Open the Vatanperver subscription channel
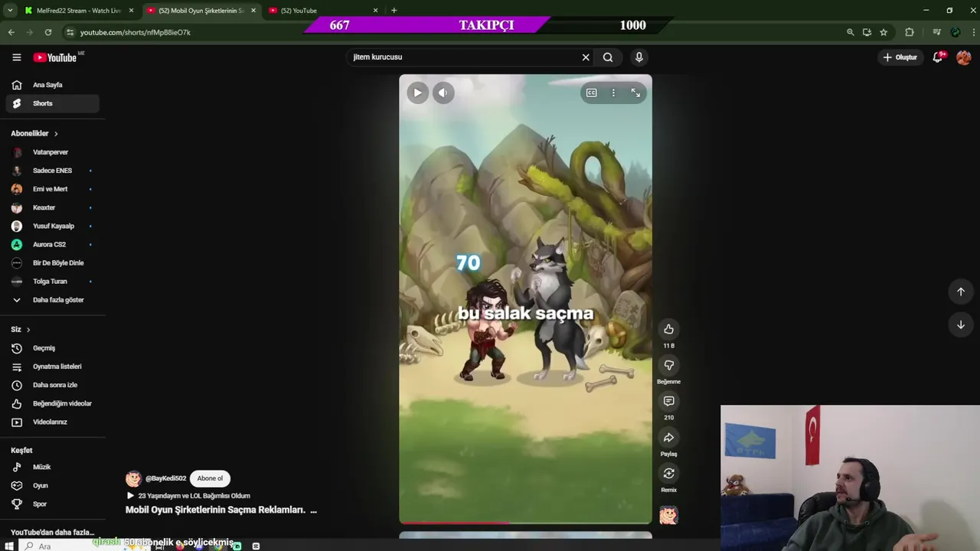 (x=52, y=152)
